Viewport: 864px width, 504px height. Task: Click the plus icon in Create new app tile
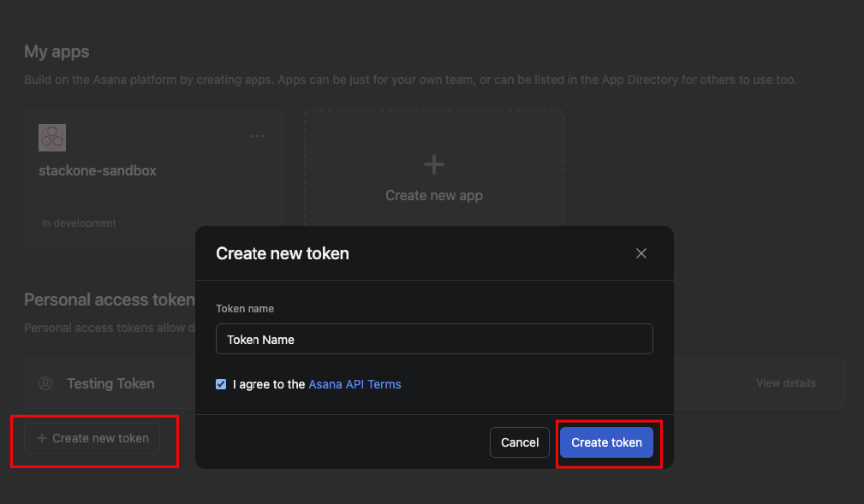433,163
